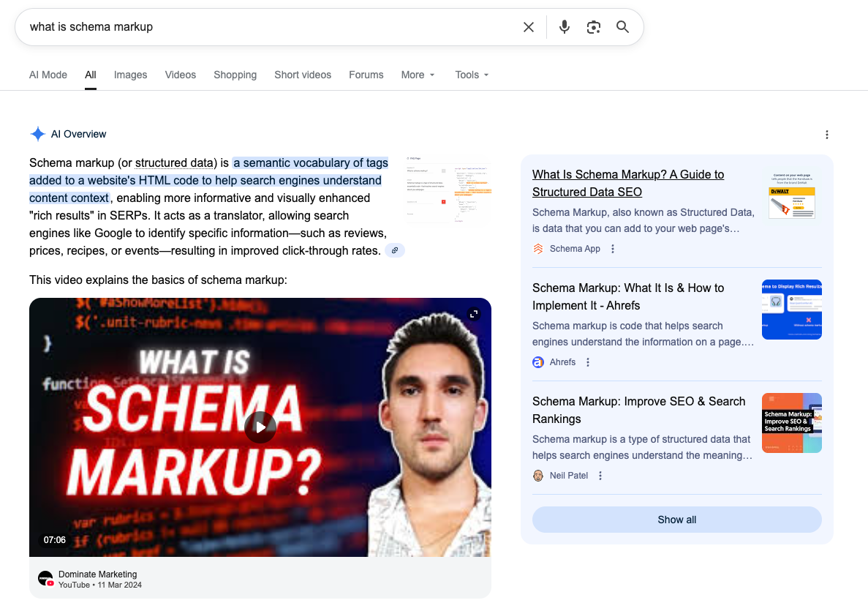Viewport: 868px width, 603px height.
Task: Open the Images tab
Action: point(131,75)
